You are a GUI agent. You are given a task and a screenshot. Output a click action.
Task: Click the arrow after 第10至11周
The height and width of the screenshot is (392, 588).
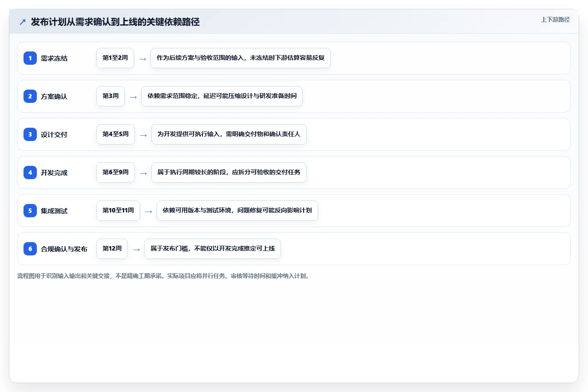(148, 211)
